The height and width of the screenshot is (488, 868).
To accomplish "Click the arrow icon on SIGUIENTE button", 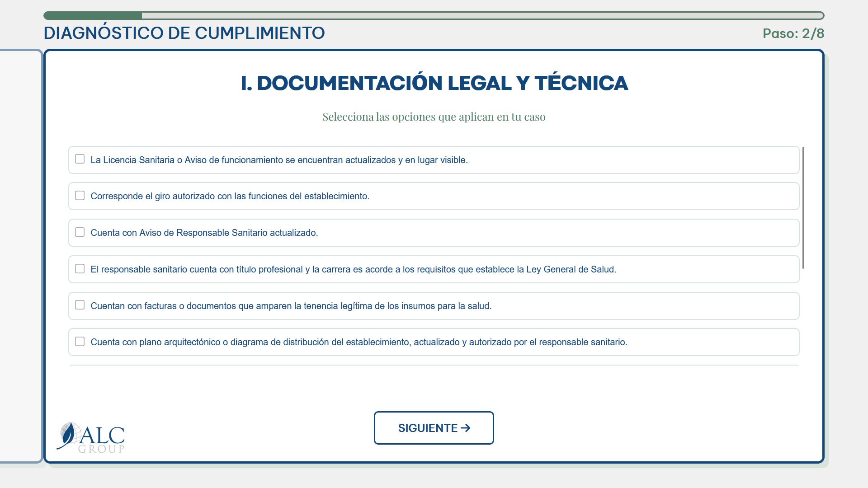I will [x=466, y=428].
